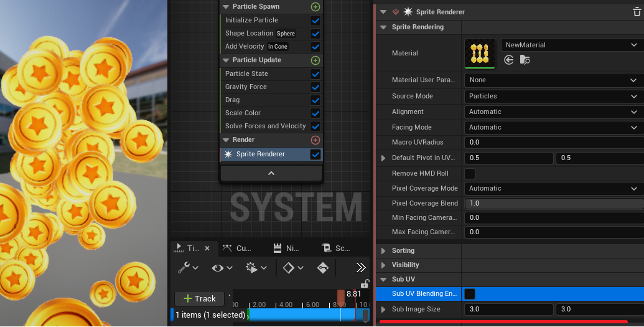The image size is (644, 327).
Task: Open the Material User Param None dropdown
Action: pyautogui.click(x=554, y=80)
